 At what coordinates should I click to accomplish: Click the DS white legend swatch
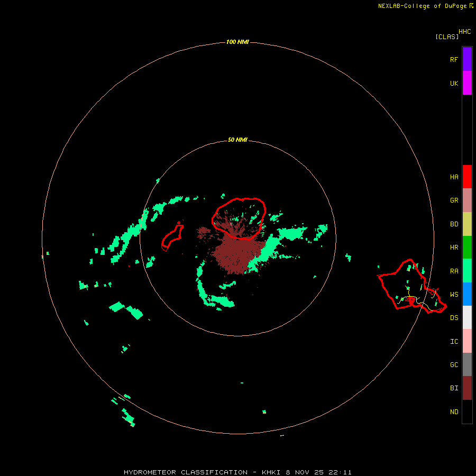pos(467,317)
